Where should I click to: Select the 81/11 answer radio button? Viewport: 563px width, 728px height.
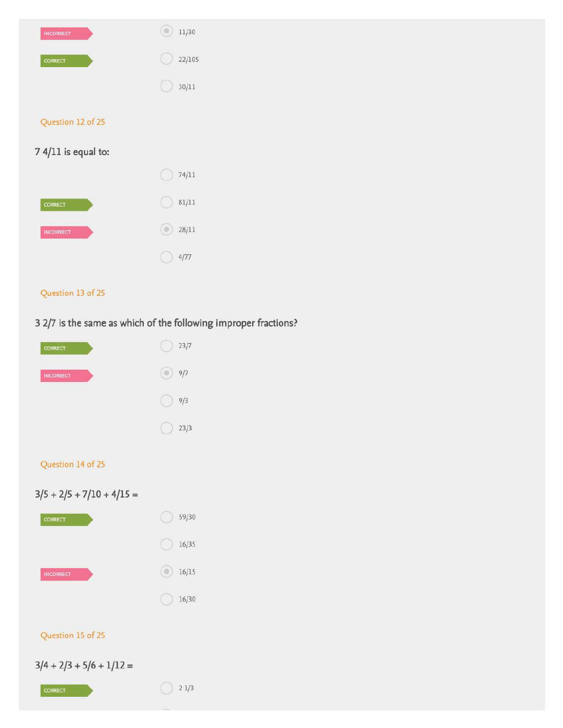[167, 202]
